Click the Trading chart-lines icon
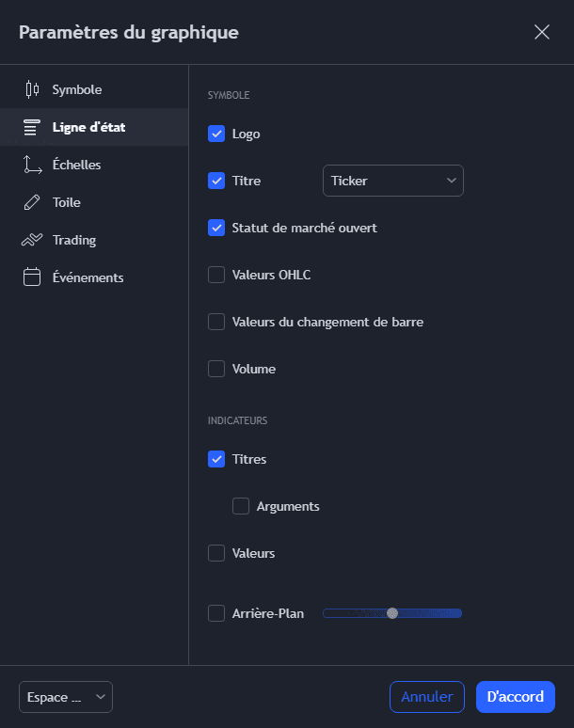 pos(32,240)
